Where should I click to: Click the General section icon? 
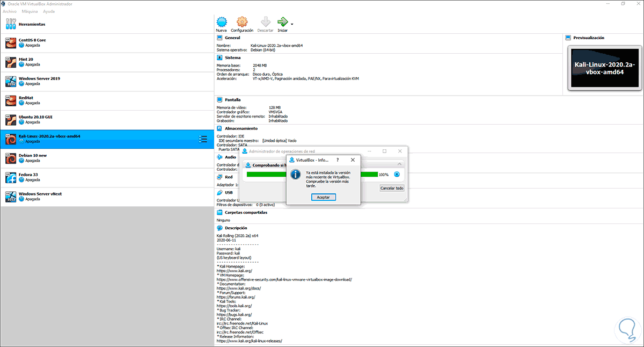tap(220, 38)
